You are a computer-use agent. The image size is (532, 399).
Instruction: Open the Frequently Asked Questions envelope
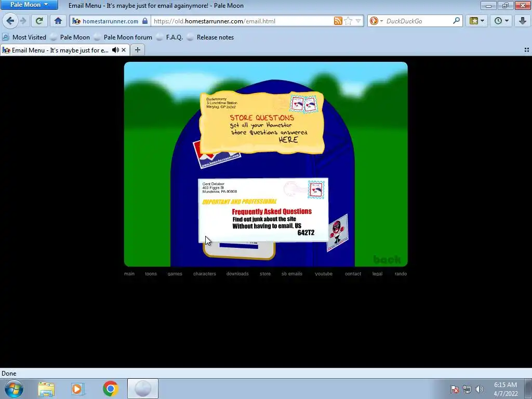(x=263, y=210)
